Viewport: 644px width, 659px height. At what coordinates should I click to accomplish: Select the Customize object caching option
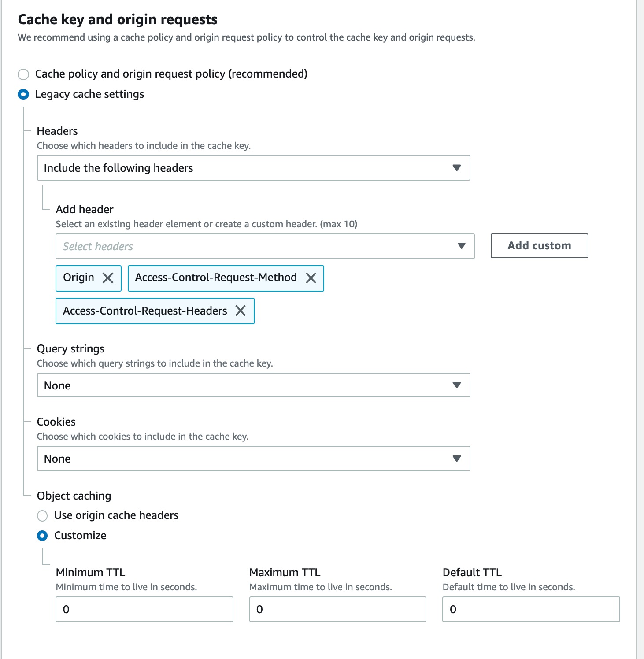click(42, 536)
